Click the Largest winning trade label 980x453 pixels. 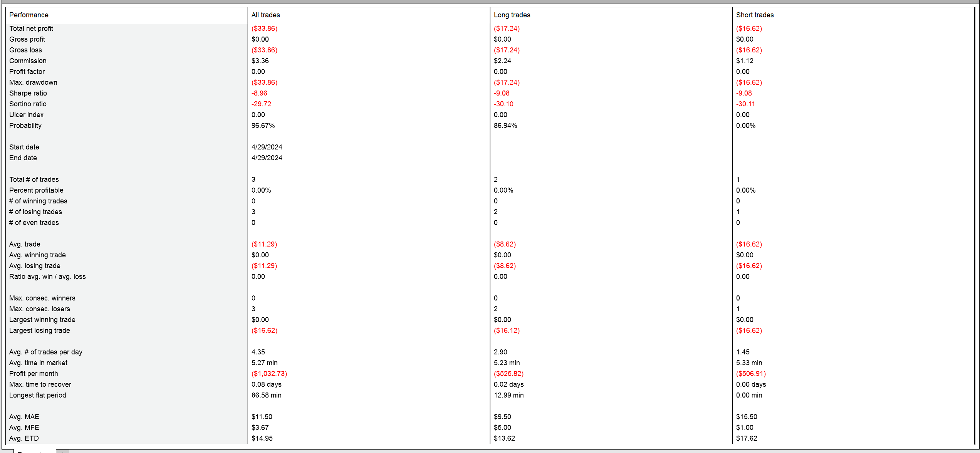point(42,320)
